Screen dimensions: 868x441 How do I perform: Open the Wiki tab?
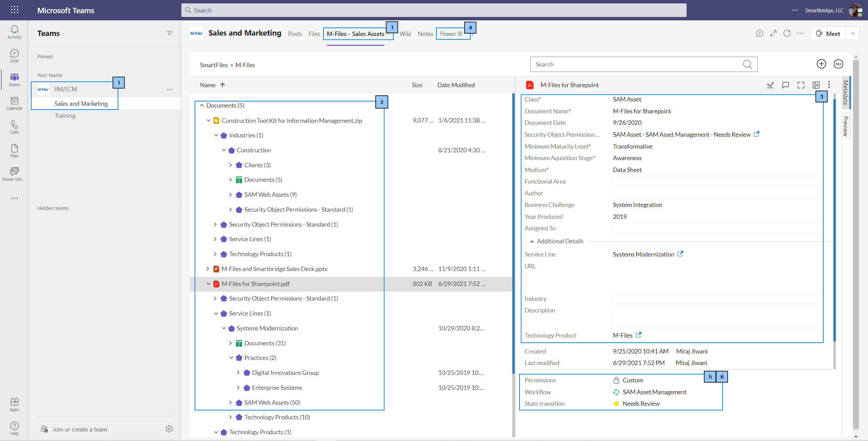[x=405, y=34]
